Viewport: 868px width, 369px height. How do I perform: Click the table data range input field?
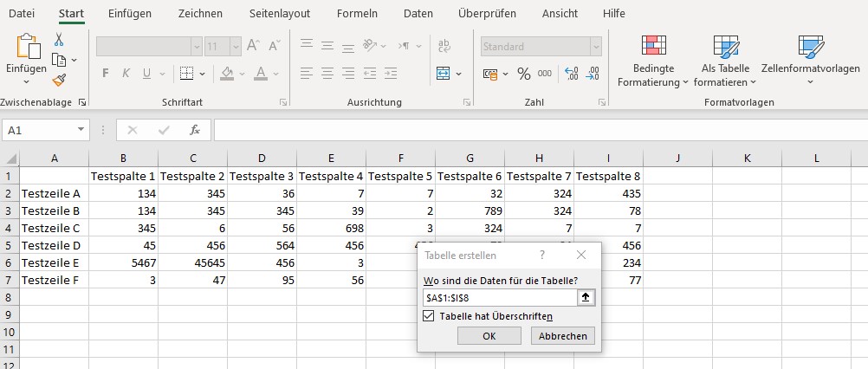(x=499, y=297)
